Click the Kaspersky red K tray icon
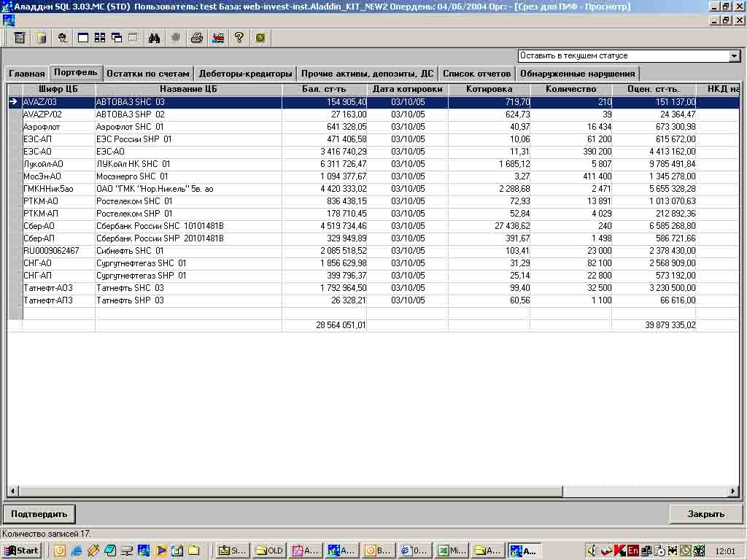The width and height of the screenshot is (747, 560). [x=619, y=551]
